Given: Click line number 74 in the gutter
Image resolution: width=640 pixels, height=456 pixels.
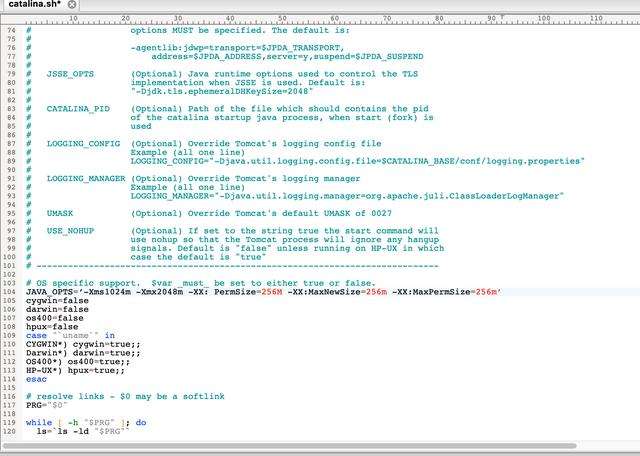Looking at the screenshot, I should pos(11,31).
